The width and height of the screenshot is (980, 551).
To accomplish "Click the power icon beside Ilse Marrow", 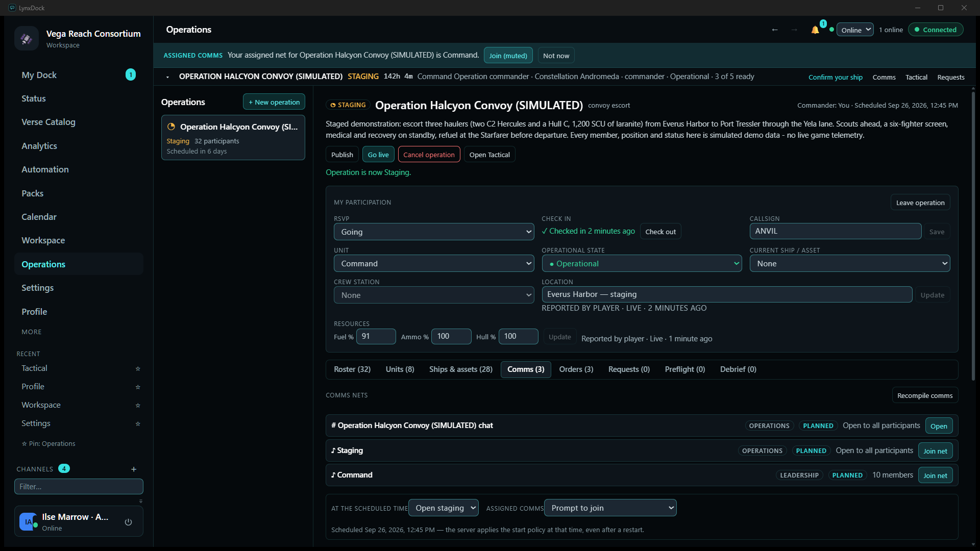I will coord(128,522).
